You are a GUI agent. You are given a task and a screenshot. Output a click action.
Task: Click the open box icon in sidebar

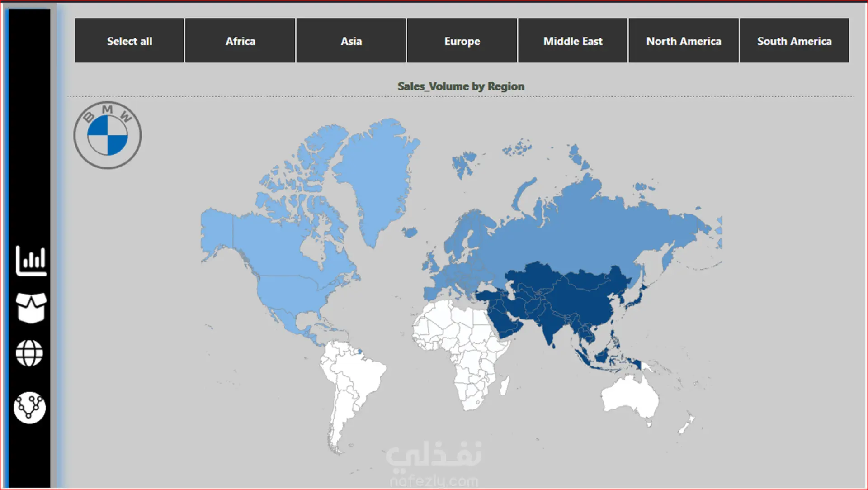coord(31,308)
